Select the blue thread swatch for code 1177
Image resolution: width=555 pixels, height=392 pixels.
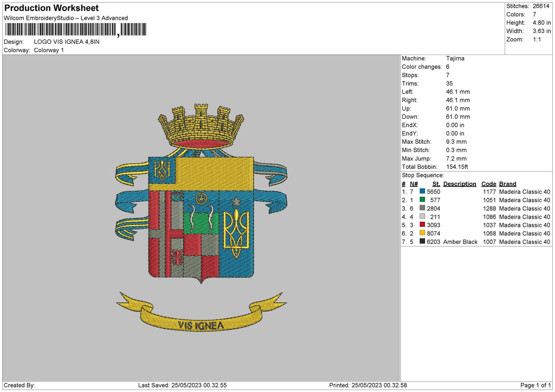tap(421, 191)
